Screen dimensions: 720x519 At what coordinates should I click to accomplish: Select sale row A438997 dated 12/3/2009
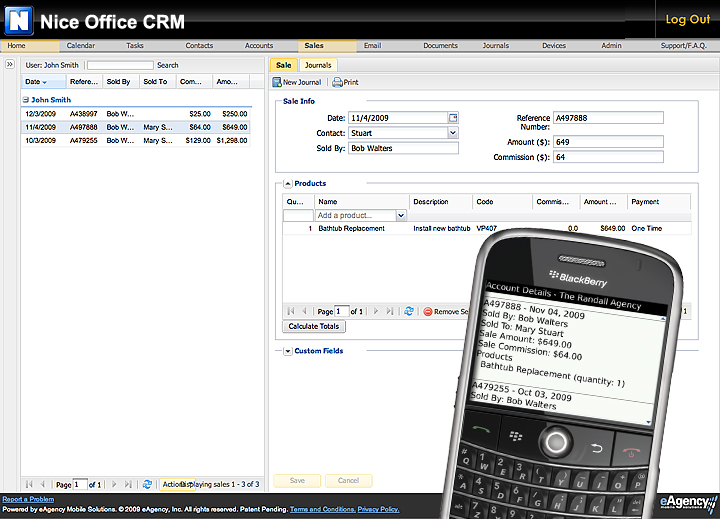tap(136, 113)
